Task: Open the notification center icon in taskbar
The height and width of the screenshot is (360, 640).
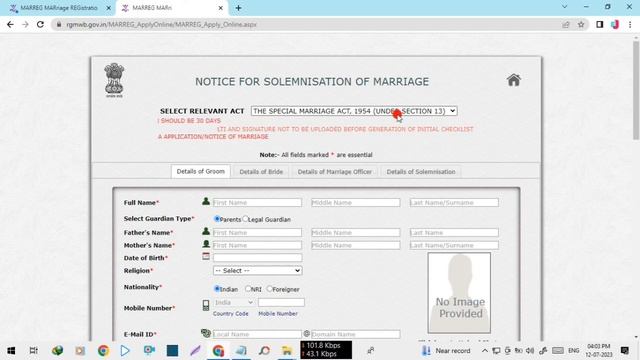Action: [624, 351]
